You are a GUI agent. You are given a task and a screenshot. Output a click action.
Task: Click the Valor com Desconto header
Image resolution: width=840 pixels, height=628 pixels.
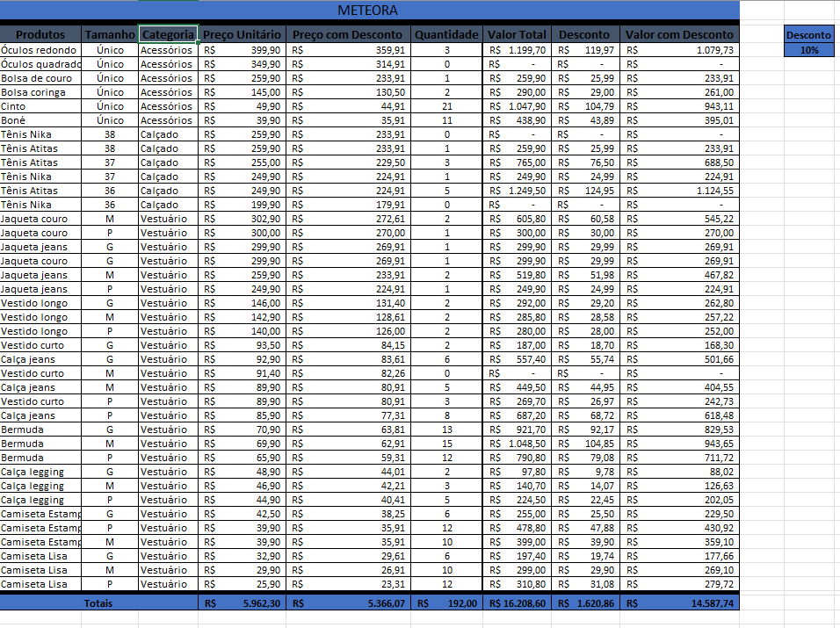click(680, 34)
